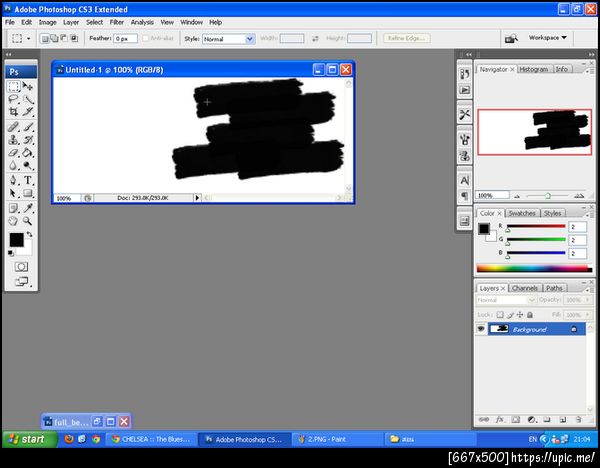Screen dimensions: 600x468
Task: Expand layer Fill slider arrow
Action: 588,315
